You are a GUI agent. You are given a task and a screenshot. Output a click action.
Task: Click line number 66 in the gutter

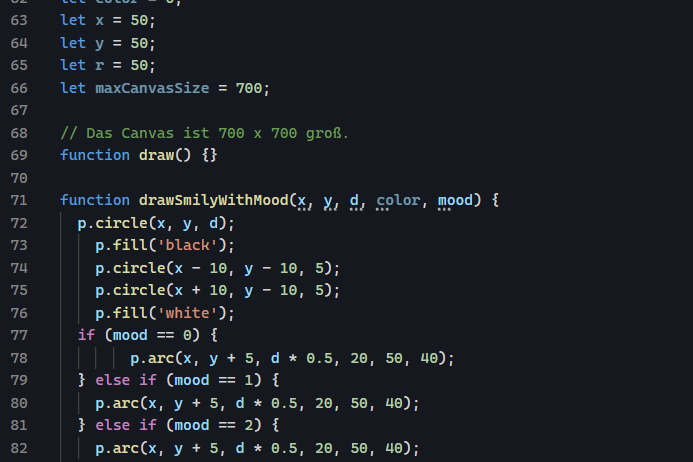click(20, 88)
